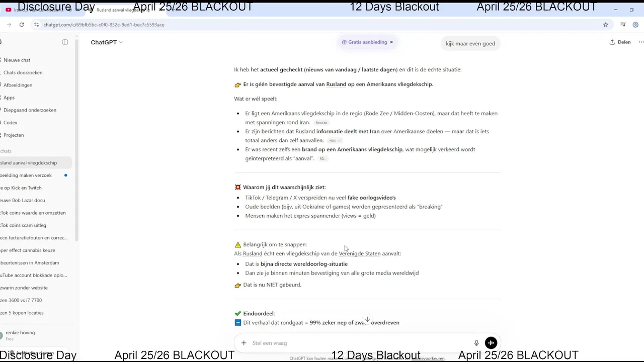This screenshot has width=644, height=362.
Task: Open Chats doorzoeken
Action: coord(23,72)
